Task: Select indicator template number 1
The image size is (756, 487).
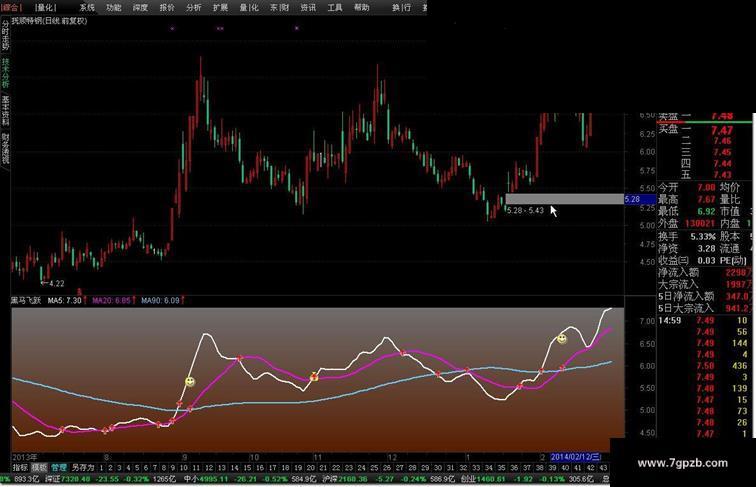Action: point(101,468)
